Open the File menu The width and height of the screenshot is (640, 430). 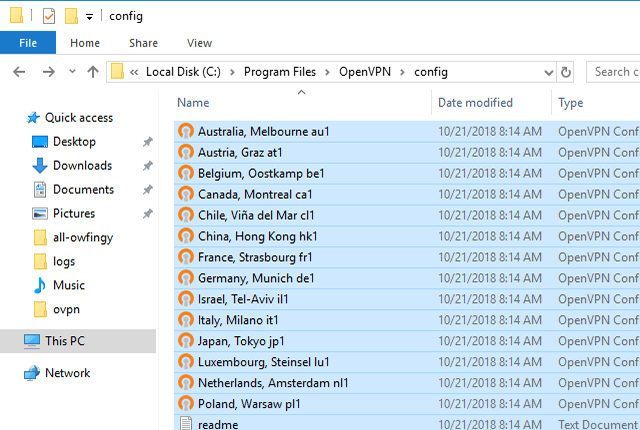click(28, 43)
